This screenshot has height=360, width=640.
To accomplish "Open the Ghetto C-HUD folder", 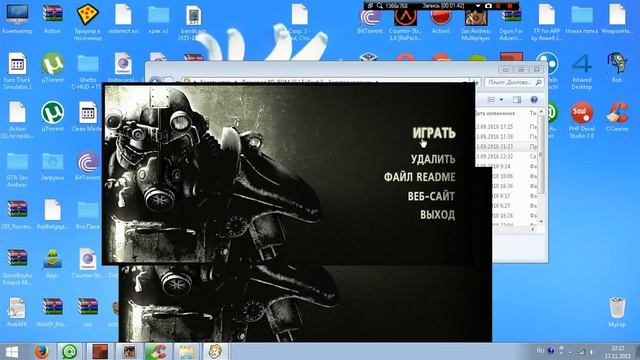I will pyautogui.click(x=87, y=71).
